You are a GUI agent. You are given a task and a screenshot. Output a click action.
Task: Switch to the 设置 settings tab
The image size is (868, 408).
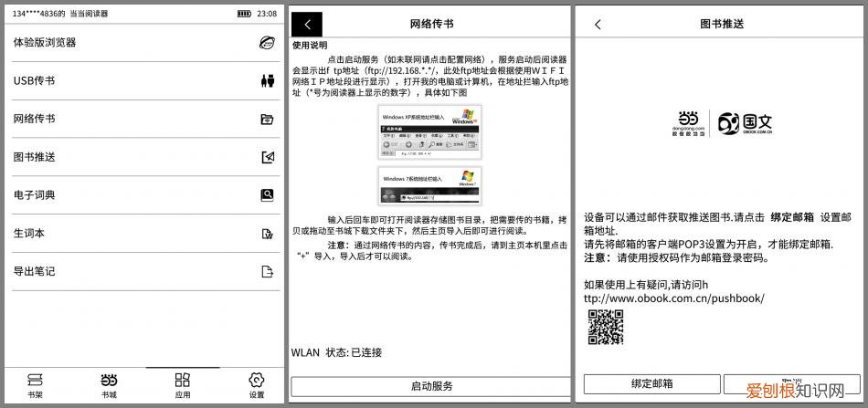[257, 386]
